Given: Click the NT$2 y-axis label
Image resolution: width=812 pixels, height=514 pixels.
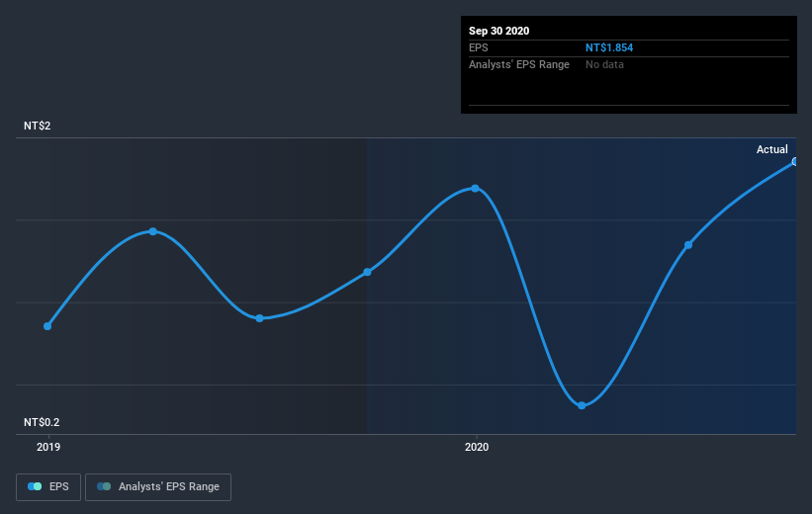Looking at the screenshot, I should [x=38, y=126].
